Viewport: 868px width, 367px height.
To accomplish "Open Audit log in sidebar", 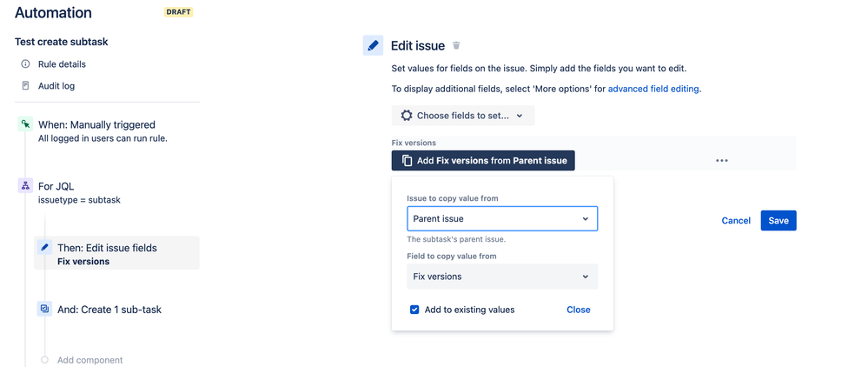I will pyautogui.click(x=56, y=86).
